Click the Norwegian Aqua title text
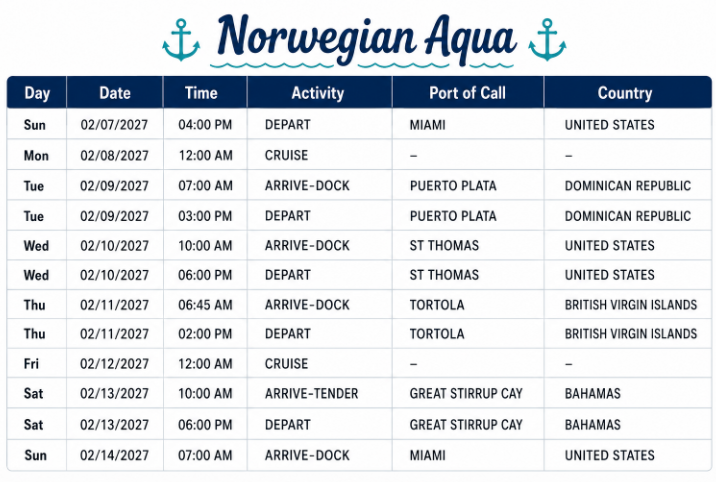Screen dimensions: 716x482 [367, 39]
